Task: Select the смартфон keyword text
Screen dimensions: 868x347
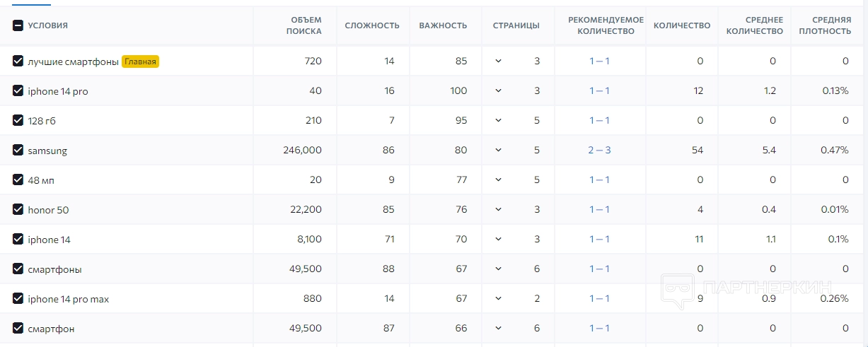Action: (51, 329)
